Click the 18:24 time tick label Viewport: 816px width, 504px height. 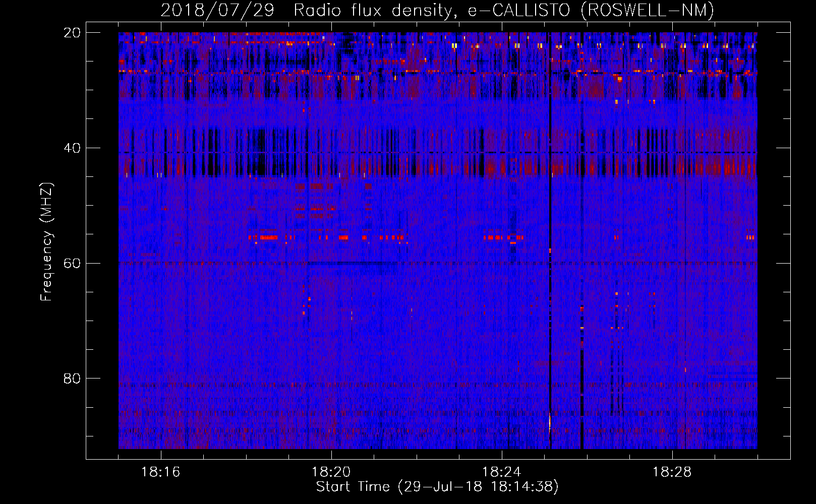pyautogui.click(x=501, y=472)
